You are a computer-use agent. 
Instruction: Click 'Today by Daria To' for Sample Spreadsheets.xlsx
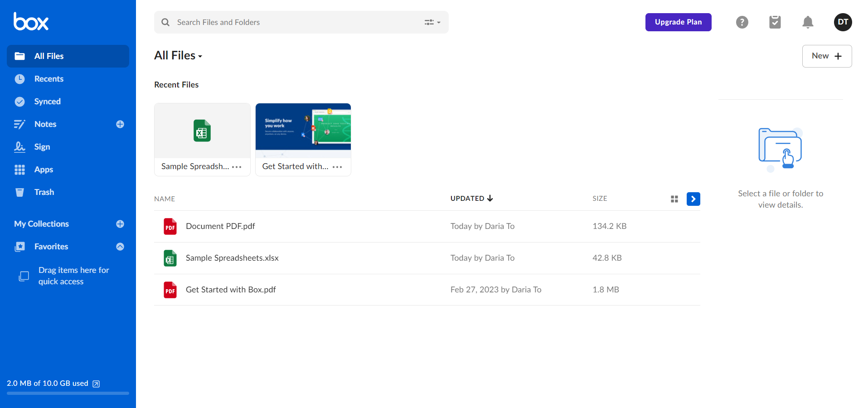click(482, 258)
